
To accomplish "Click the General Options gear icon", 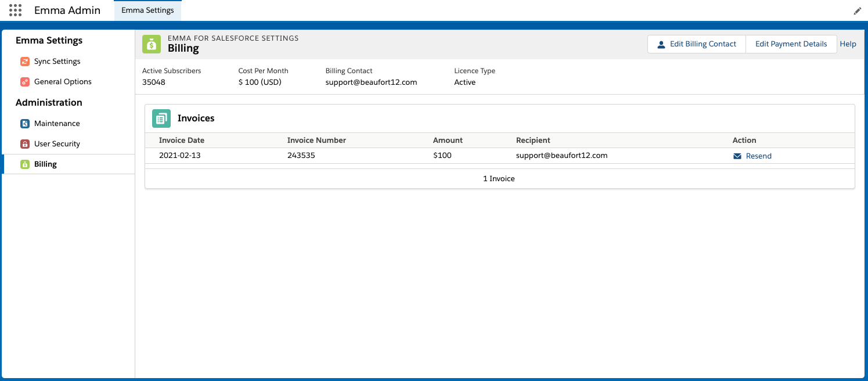I will pos(25,82).
